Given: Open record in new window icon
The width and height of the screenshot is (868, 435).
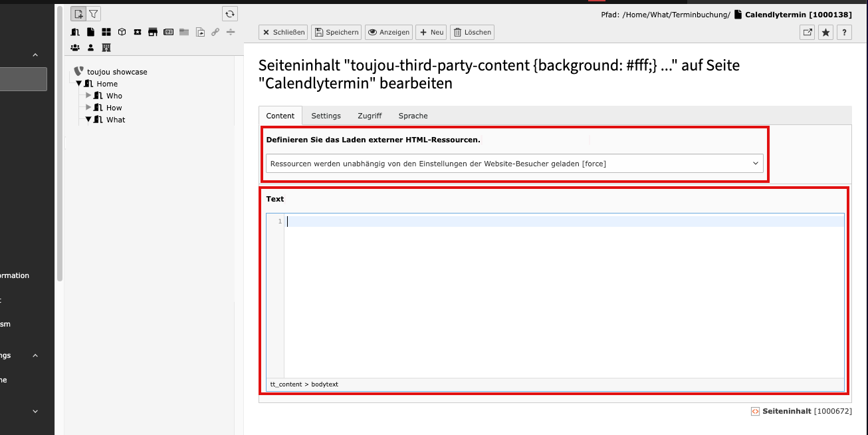Looking at the screenshot, I should 807,32.
